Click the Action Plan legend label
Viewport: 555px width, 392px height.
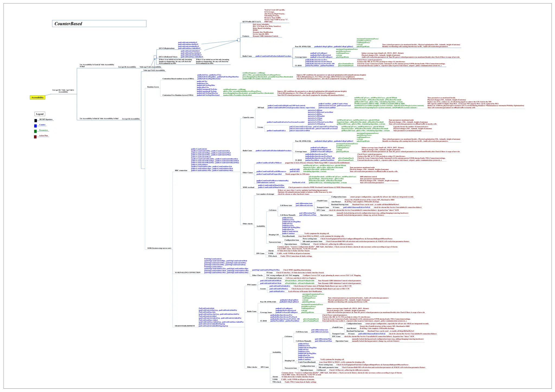point(43,136)
